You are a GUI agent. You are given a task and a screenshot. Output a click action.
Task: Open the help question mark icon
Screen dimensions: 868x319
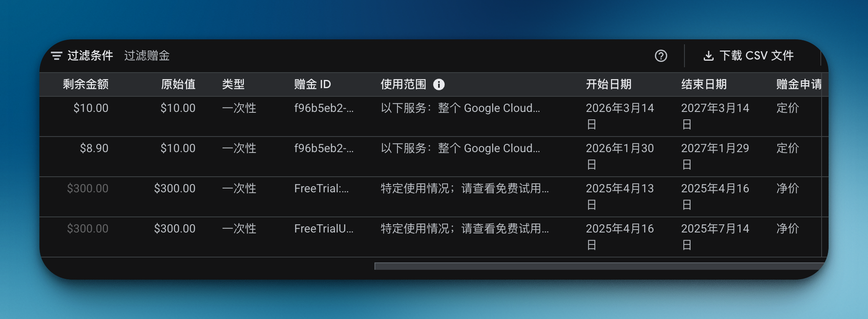661,56
